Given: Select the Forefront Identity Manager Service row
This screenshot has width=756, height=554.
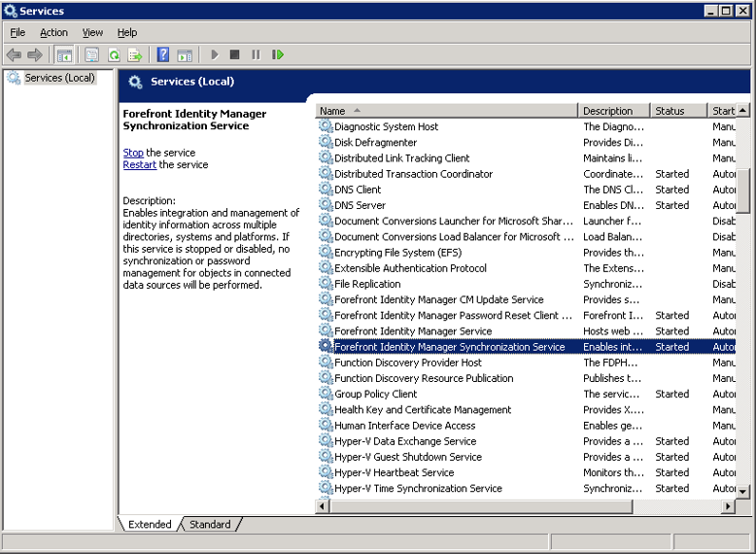Looking at the screenshot, I should coord(527,330).
